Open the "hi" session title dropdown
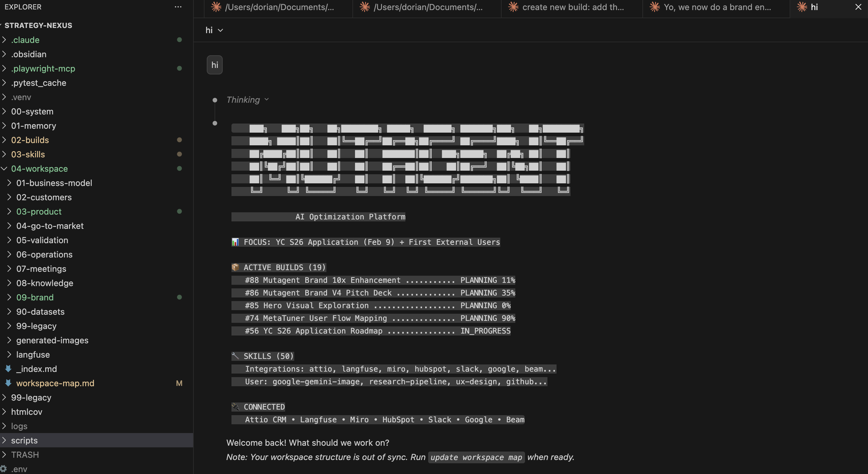The image size is (868, 474). pos(214,30)
